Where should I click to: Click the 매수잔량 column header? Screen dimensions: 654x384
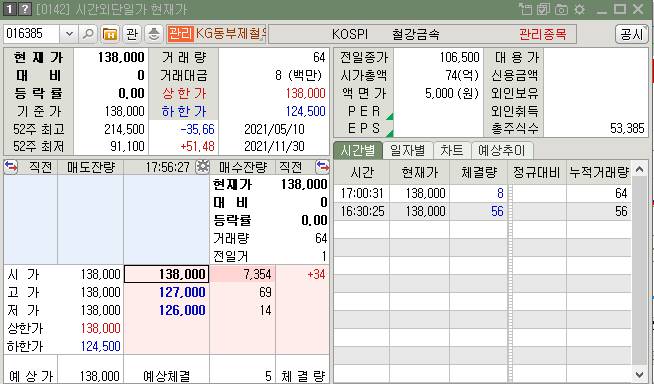coord(243,167)
